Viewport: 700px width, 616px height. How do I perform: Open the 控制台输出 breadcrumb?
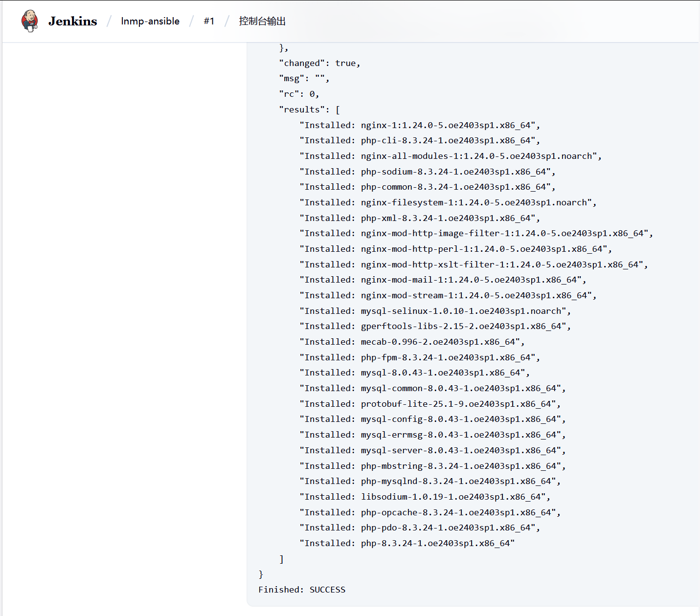click(262, 21)
